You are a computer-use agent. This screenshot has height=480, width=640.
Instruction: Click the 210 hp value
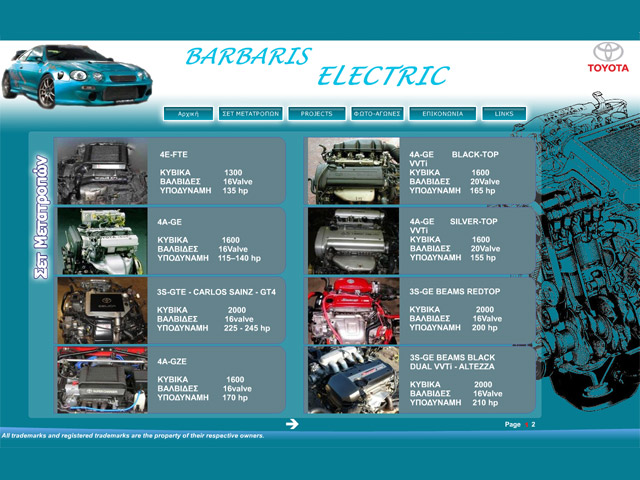click(x=485, y=403)
